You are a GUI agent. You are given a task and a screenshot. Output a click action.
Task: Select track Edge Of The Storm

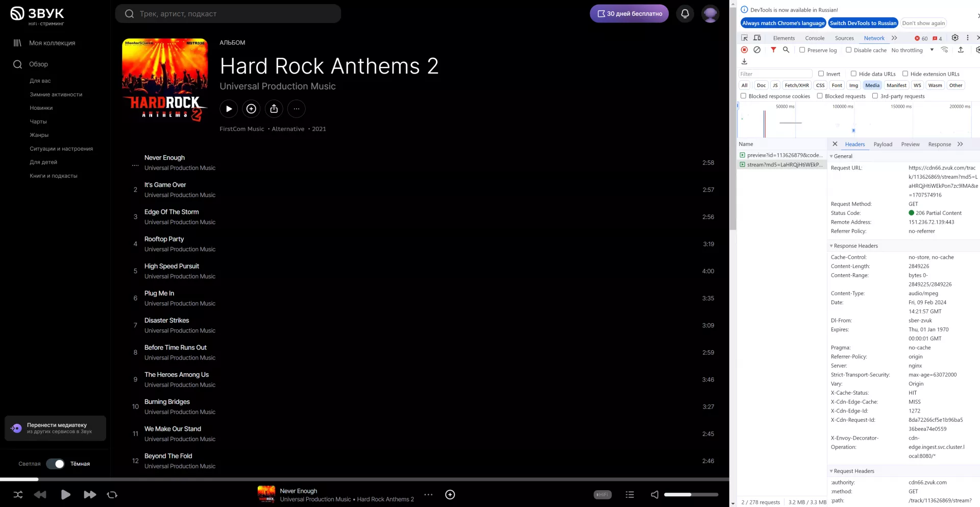[x=171, y=212]
